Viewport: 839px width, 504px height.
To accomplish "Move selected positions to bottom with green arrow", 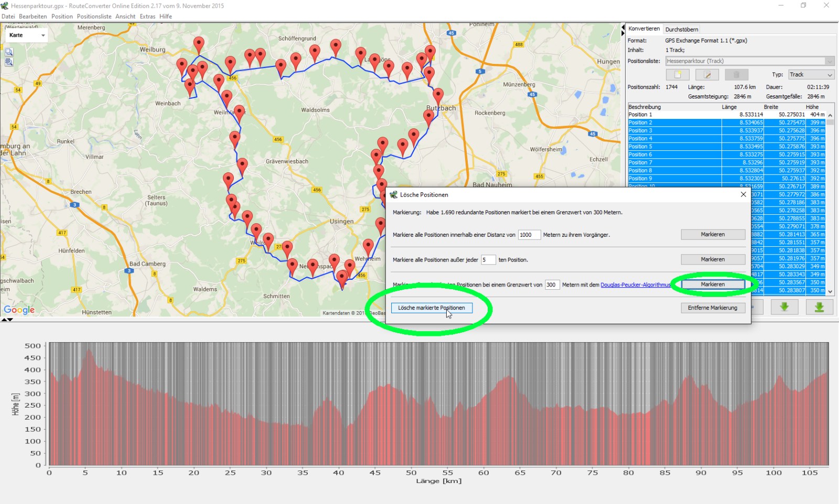I will point(819,307).
